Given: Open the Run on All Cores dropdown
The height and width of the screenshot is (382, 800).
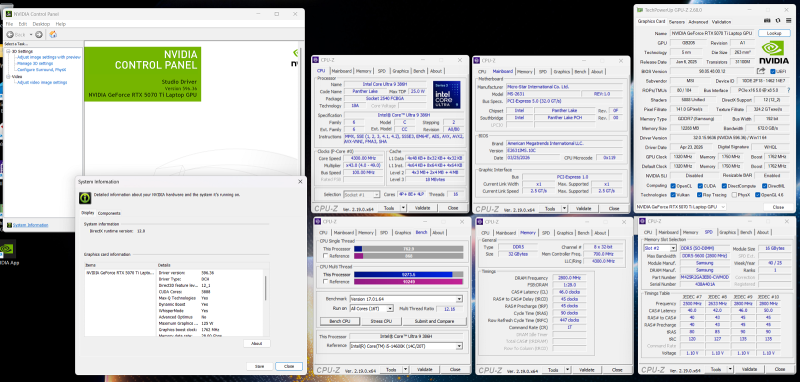Looking at the screenshot, I should (x=390, y=308).
